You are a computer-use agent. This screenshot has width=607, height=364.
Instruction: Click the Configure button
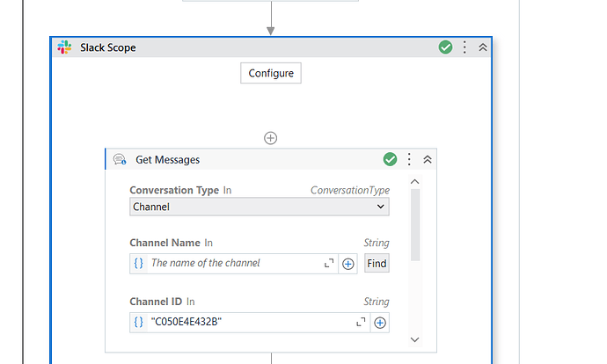click(x=271, y=73)
